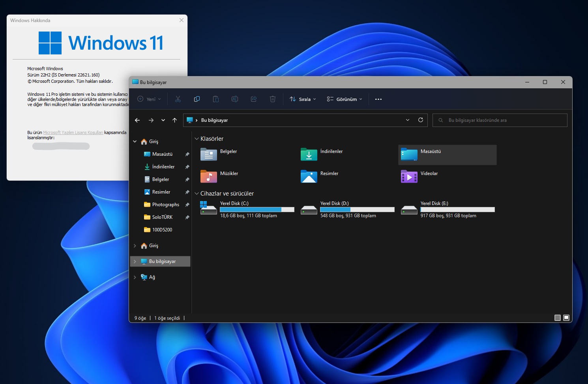Image resolution: width=588 pixels, height=384 pixels.
Task: Collapse the Klasörler group header
Action: [197, 139]
